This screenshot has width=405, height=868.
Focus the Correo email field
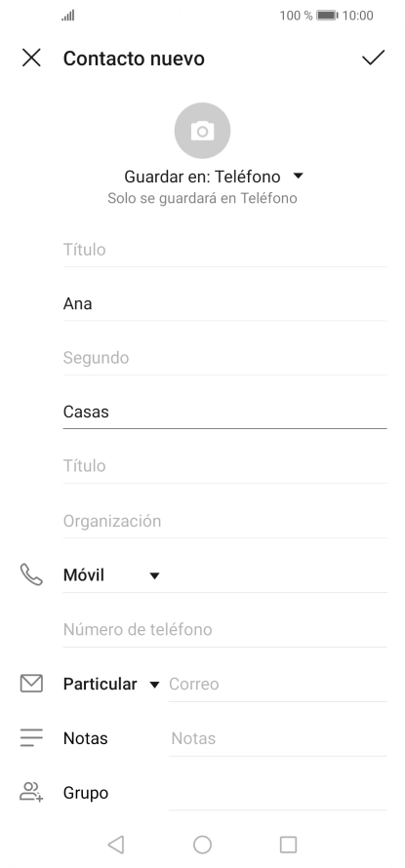[277, 684]
